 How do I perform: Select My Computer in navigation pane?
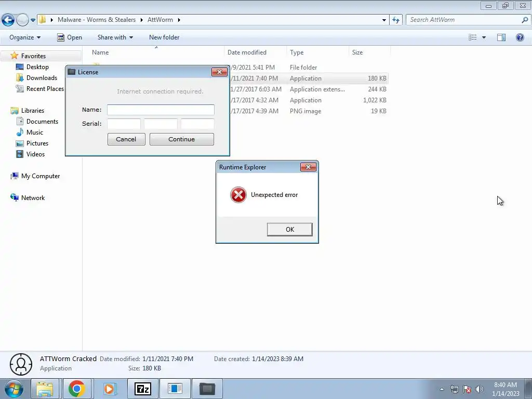(41, 176)
